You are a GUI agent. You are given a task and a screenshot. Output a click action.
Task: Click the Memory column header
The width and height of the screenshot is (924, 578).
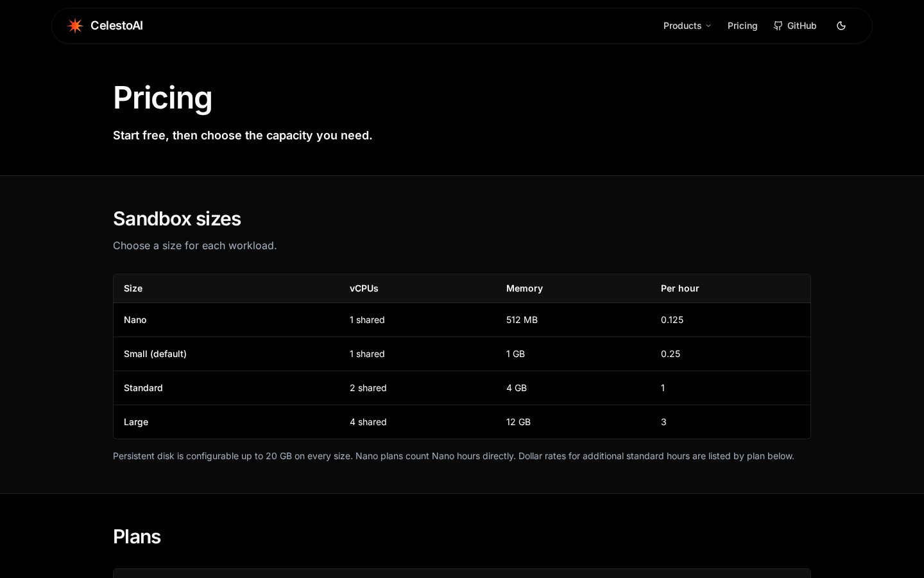[x=524, y=288]
